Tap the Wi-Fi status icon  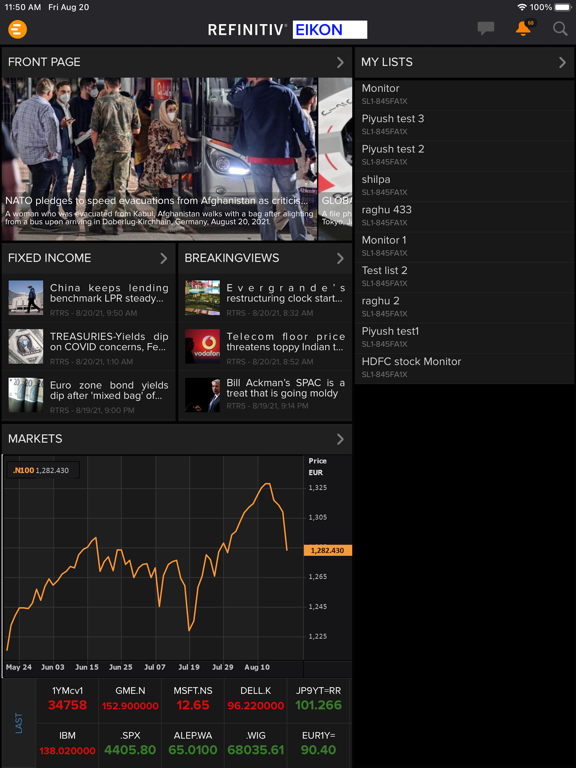pyautogui.click(x=522, y=7)
